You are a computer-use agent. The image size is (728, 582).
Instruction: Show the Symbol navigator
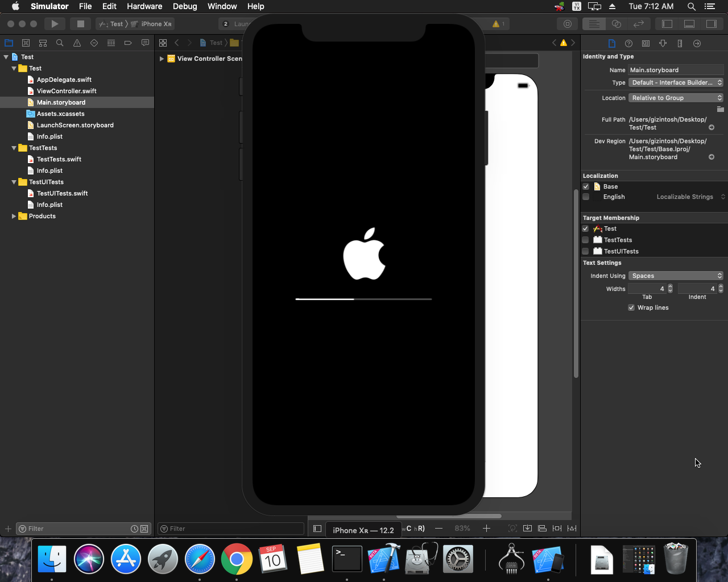click(43, 43)
